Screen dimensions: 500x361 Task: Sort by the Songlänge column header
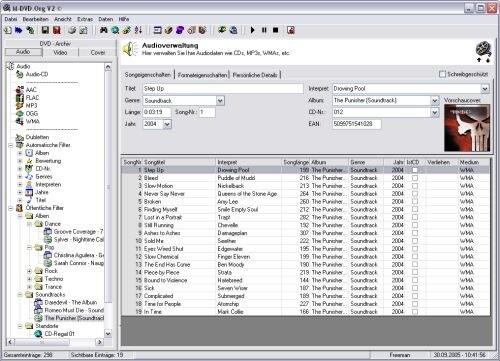[x=296, y=162]
